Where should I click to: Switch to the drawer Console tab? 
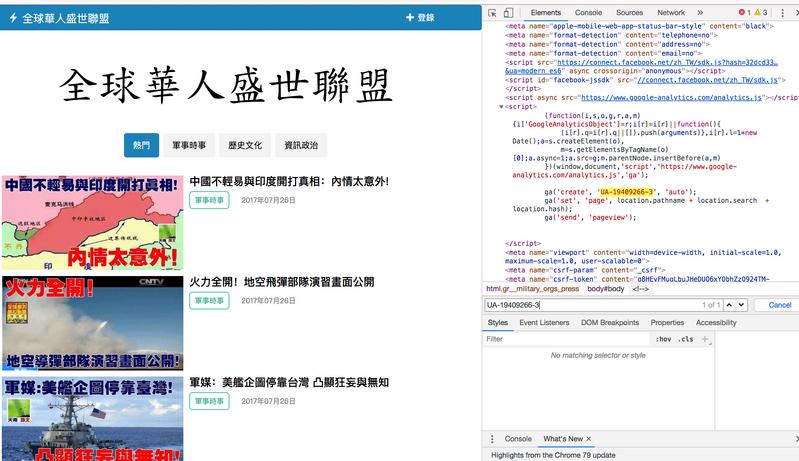[518, 439]
